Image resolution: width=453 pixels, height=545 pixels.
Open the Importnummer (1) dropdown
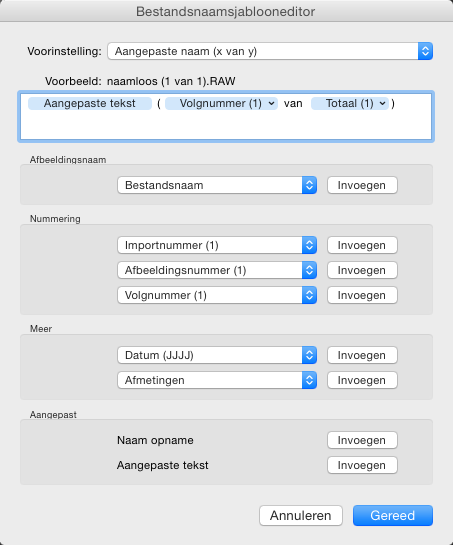[217, 245]
